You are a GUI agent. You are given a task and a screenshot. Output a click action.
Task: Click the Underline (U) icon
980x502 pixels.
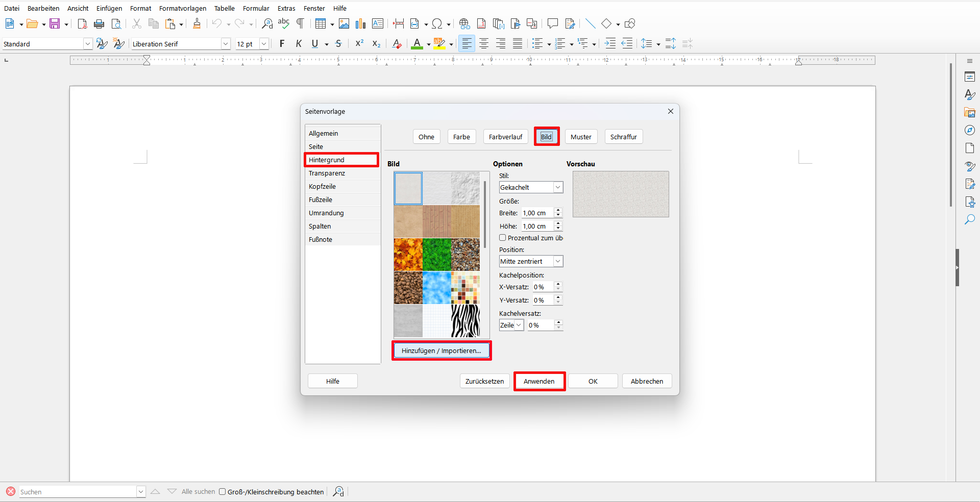pos(315,44)
